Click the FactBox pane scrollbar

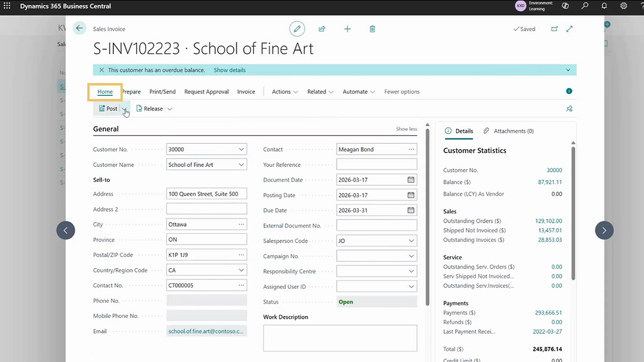pyautogui.click(x=573, y=214)
